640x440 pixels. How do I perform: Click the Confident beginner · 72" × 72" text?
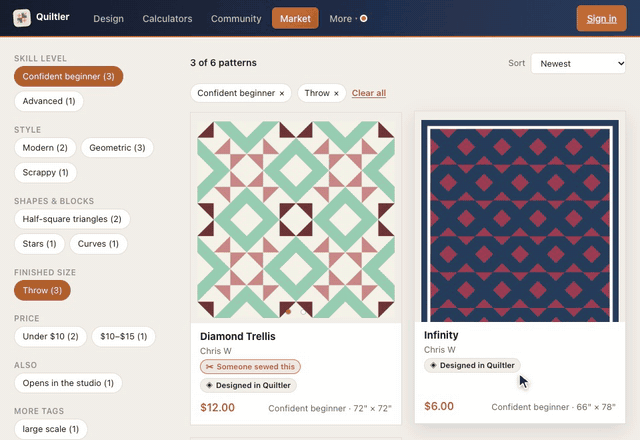pos(330,408)
